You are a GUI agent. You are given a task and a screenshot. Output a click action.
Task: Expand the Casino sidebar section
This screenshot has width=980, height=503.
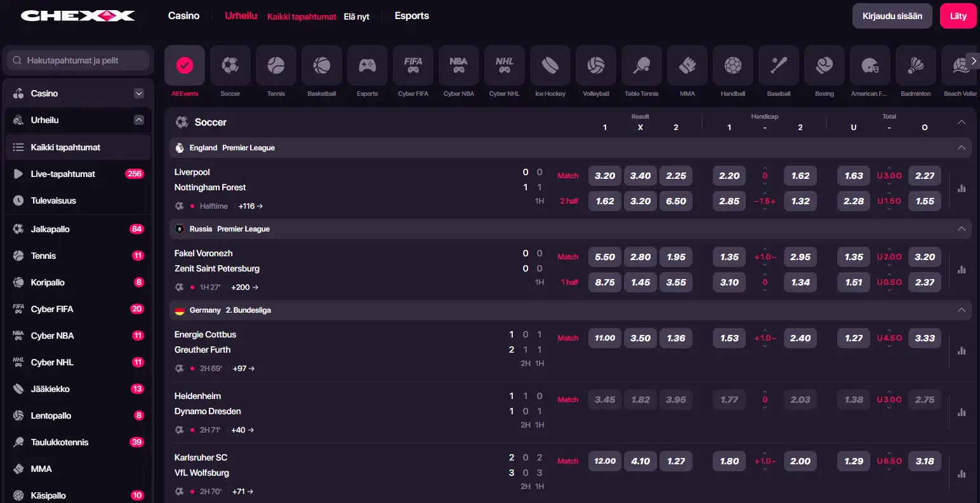pos(139,93)
